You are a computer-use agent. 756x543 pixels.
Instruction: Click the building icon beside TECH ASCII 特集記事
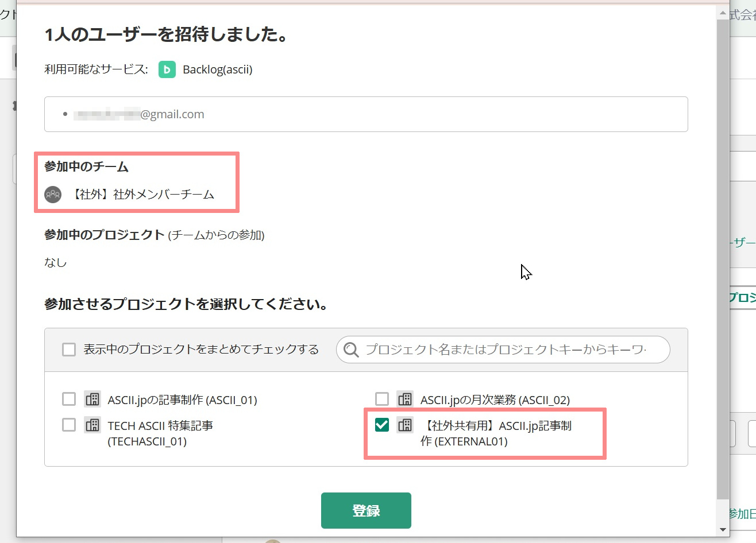92,425
